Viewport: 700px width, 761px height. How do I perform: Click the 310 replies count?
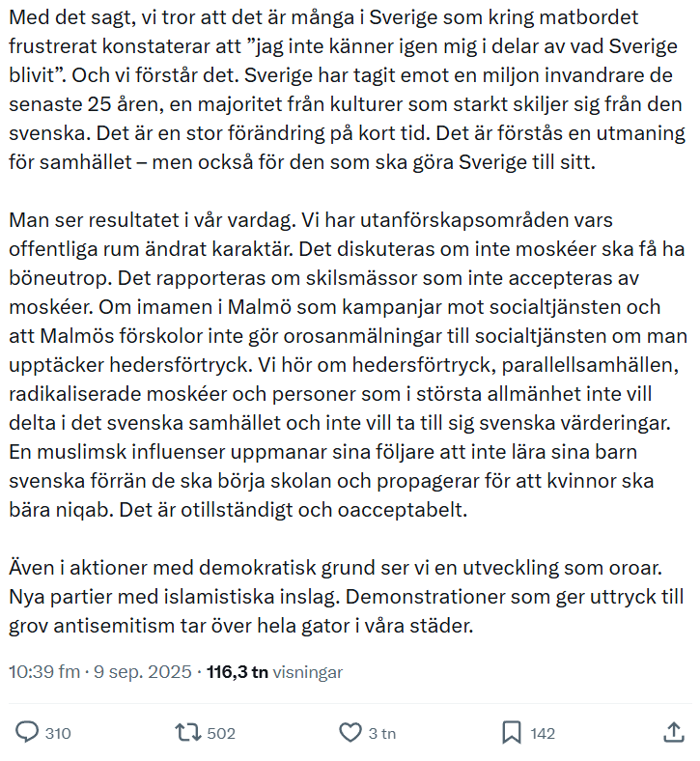[58, 734]
